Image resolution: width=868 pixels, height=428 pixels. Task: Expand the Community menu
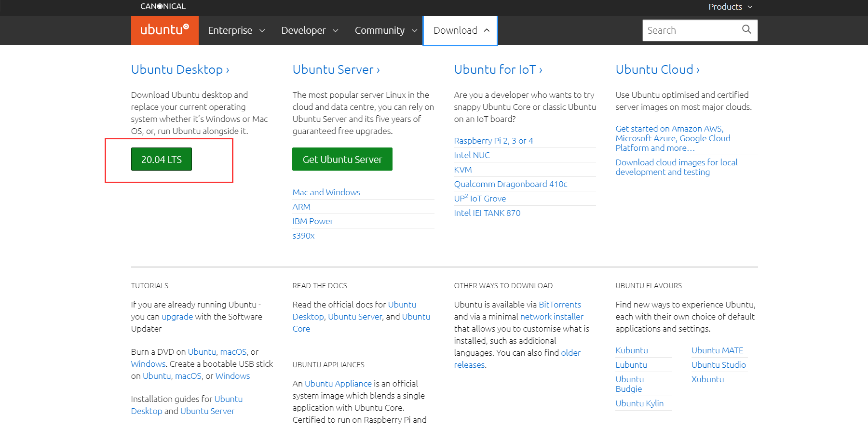point(385,30)
